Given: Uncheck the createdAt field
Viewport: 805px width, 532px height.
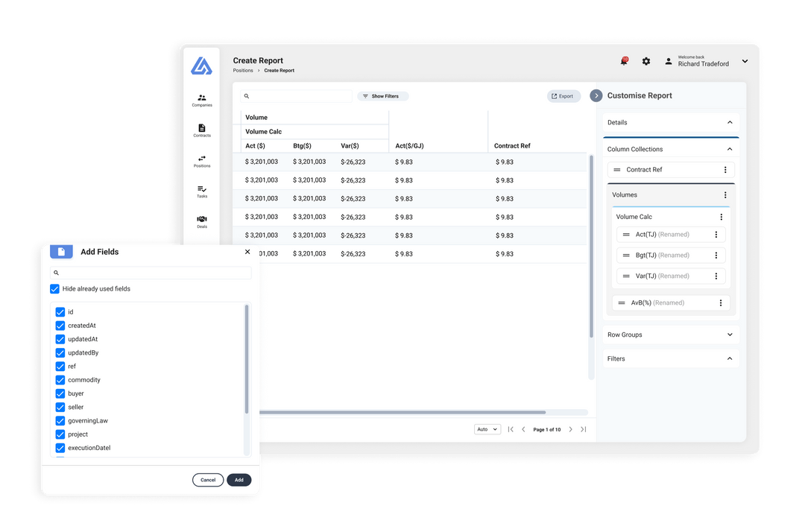Looking at the screenshot, I should tap(60, 326).
